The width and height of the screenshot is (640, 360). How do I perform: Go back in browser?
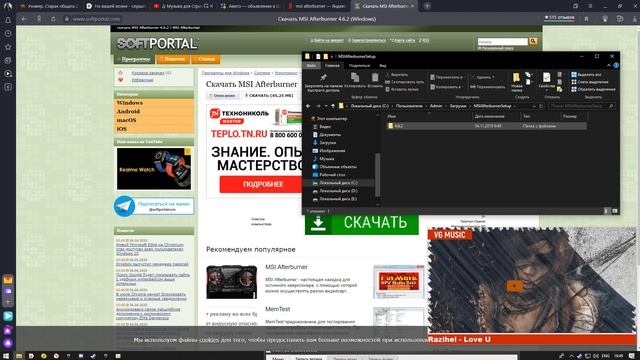(24, 19)
